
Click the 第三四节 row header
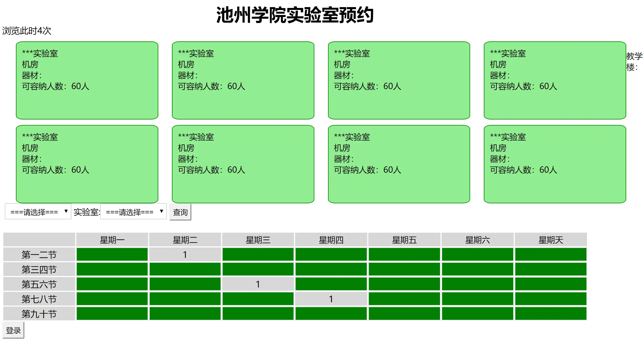click(39, 269)
